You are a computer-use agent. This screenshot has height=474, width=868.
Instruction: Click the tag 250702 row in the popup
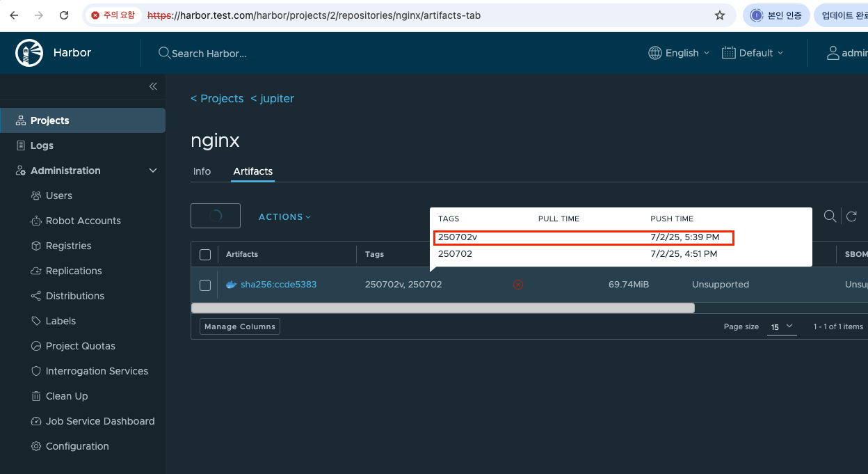click(620, 254)
